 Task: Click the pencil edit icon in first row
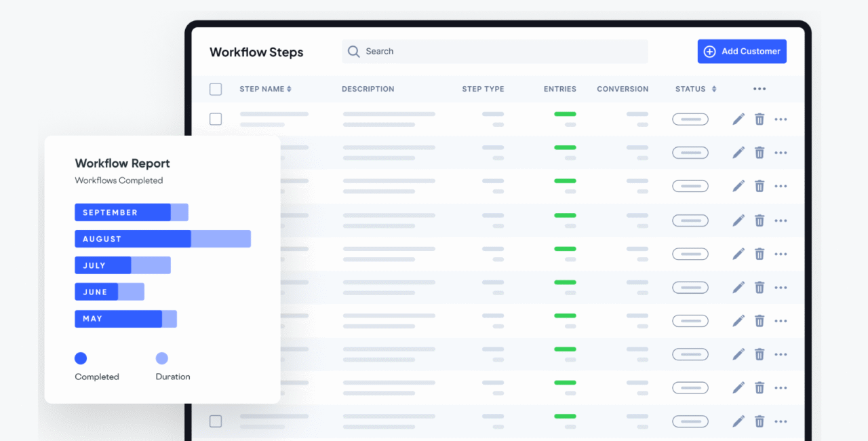pos(738,119)
